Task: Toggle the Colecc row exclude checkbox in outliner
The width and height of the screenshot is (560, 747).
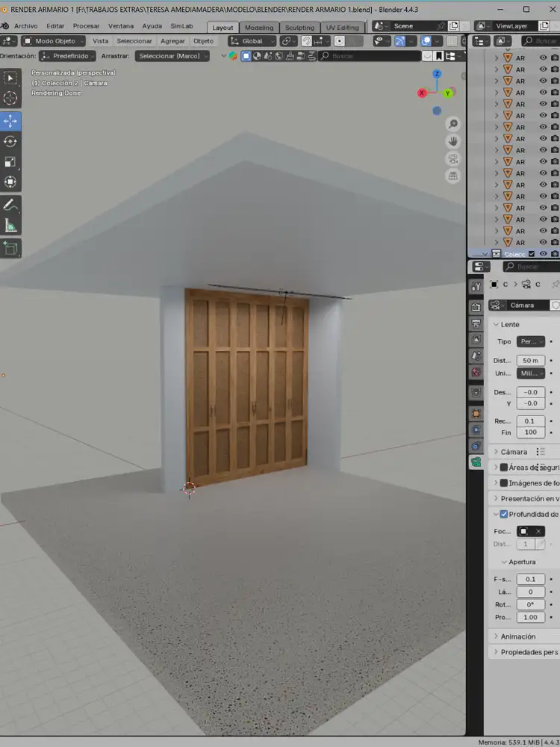Action: [532, 254]
